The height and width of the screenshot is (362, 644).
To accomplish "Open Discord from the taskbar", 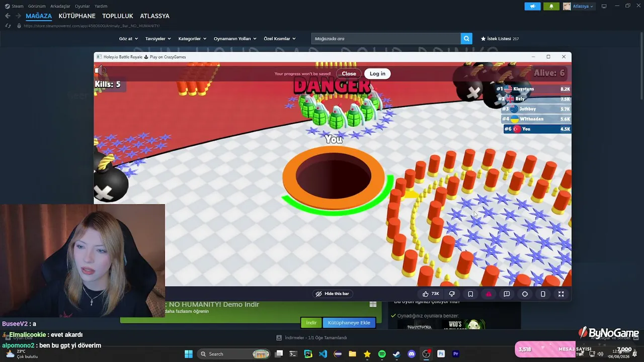I will coord(412,354).
